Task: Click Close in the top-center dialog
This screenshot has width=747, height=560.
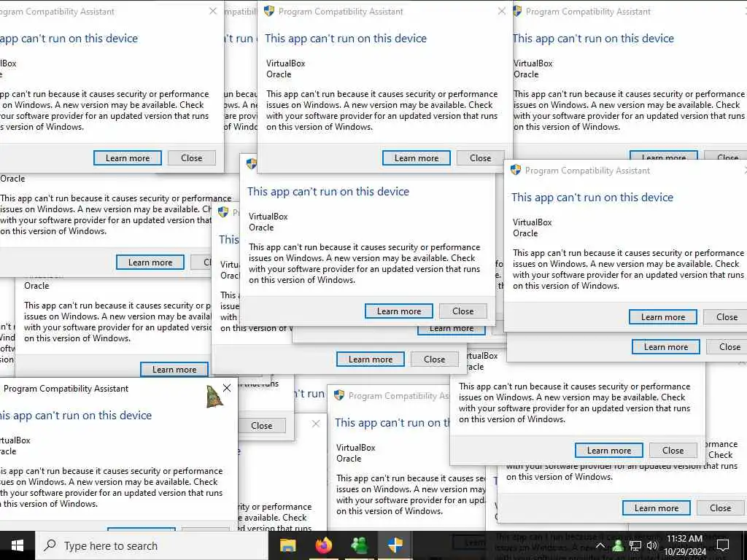Action: tap(480, 158)
